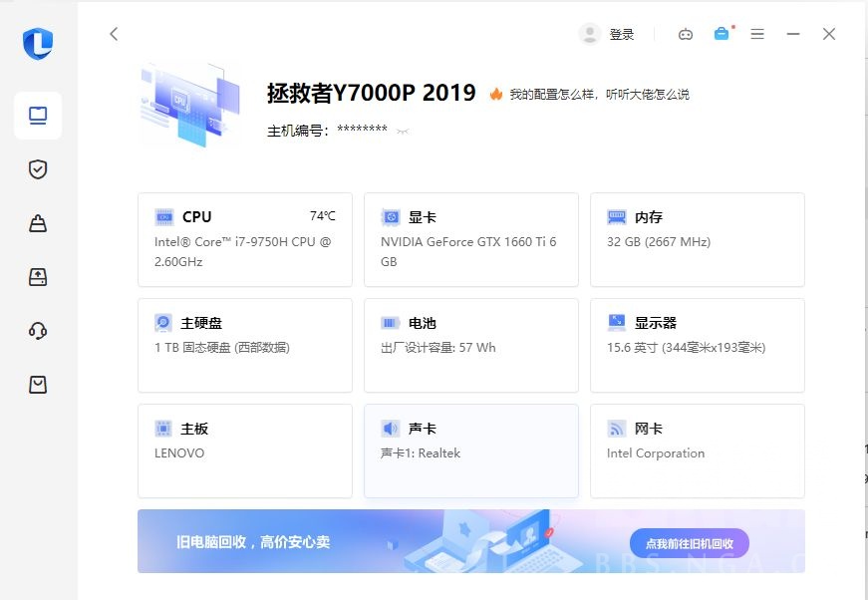This screenshot has width=868, height=600.
Task: Click the 内存 memory icon
Action: click(617, 217)
